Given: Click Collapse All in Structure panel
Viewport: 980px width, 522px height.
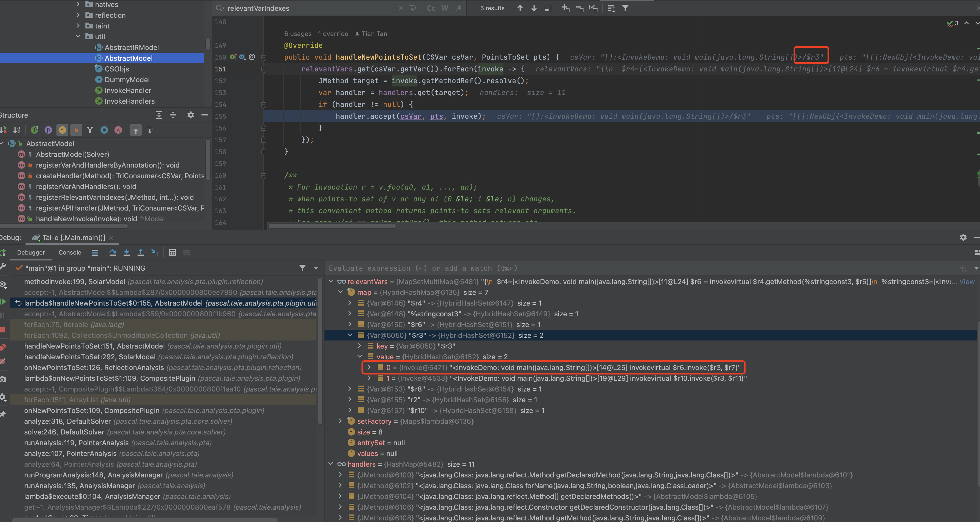Looking at the screenshot, I should 173,115.
